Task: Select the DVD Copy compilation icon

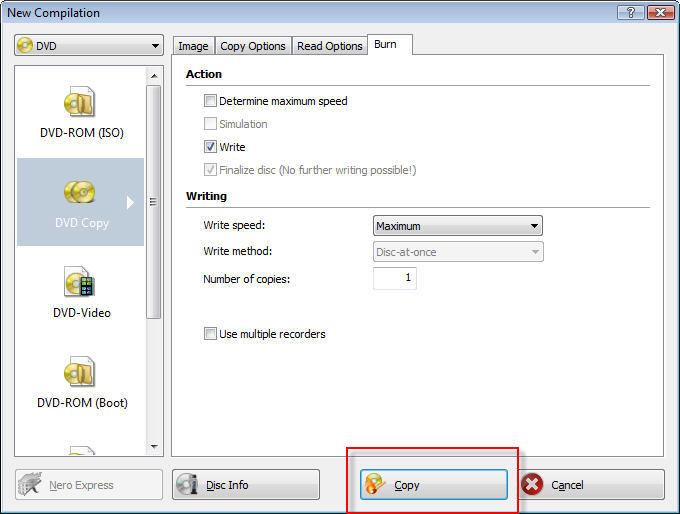Action: tap(80, 192)
